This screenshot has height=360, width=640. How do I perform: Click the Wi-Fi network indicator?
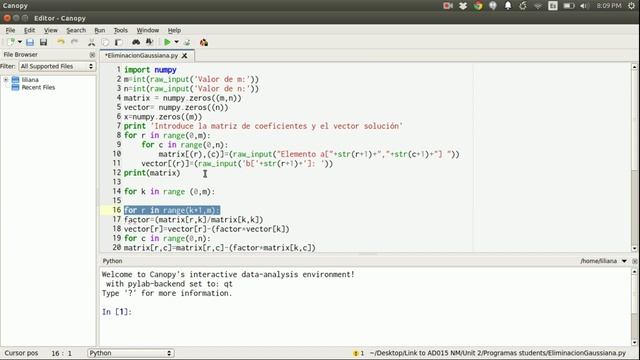[x=538, y=6]
